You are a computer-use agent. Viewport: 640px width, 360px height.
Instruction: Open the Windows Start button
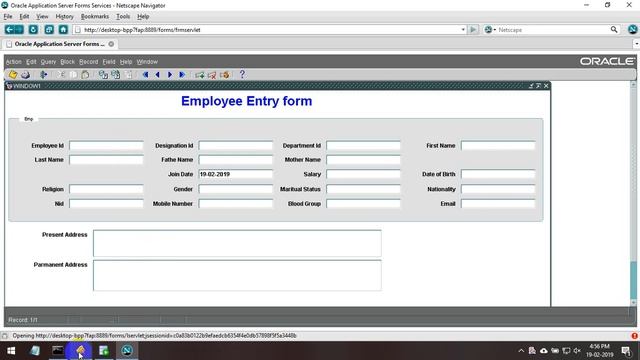11,350
